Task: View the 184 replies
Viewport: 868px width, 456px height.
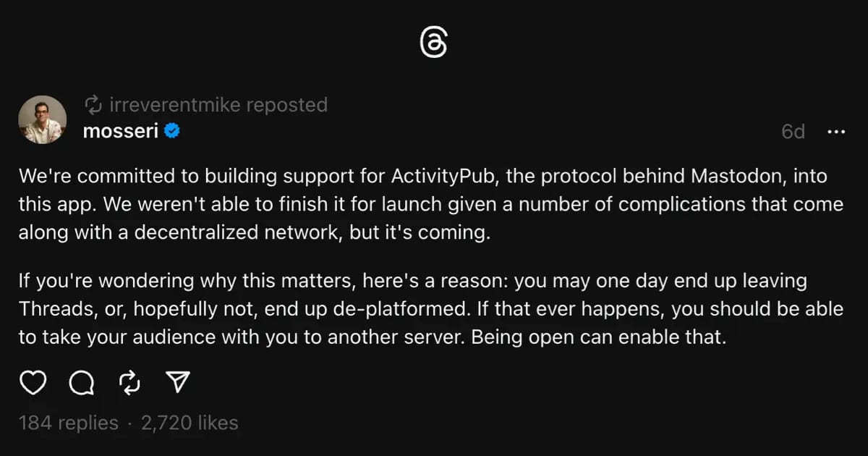Action: coord(69,423)
